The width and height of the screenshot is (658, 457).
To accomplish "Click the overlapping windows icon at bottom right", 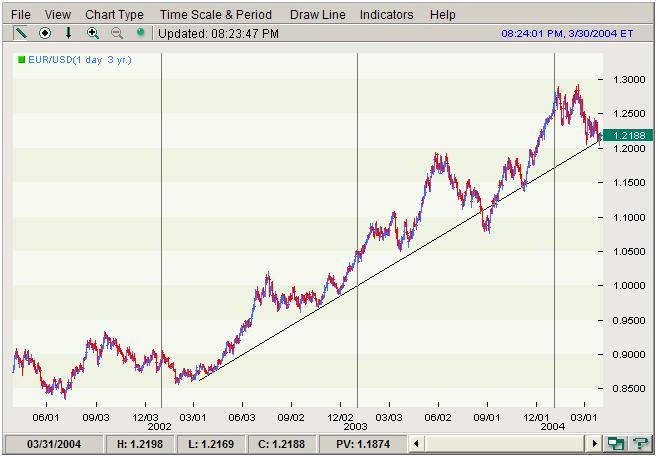I will (x=616, y=443).
